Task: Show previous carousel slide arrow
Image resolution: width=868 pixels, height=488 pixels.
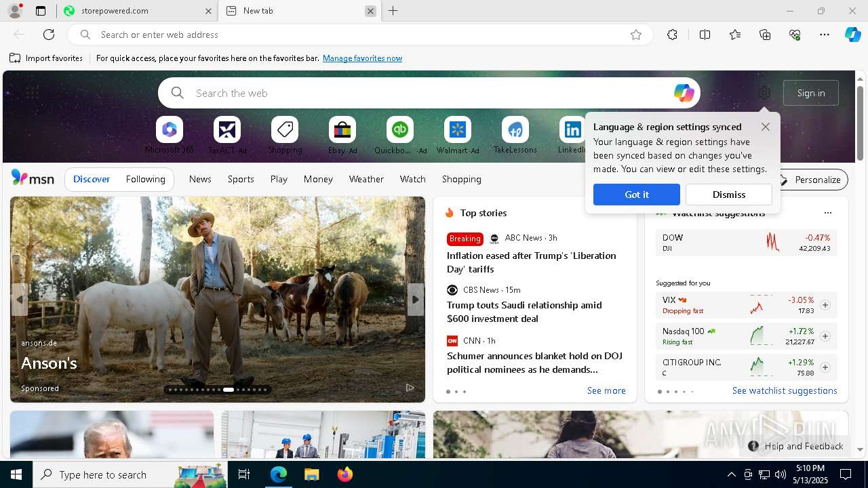Action: [20, 300]
